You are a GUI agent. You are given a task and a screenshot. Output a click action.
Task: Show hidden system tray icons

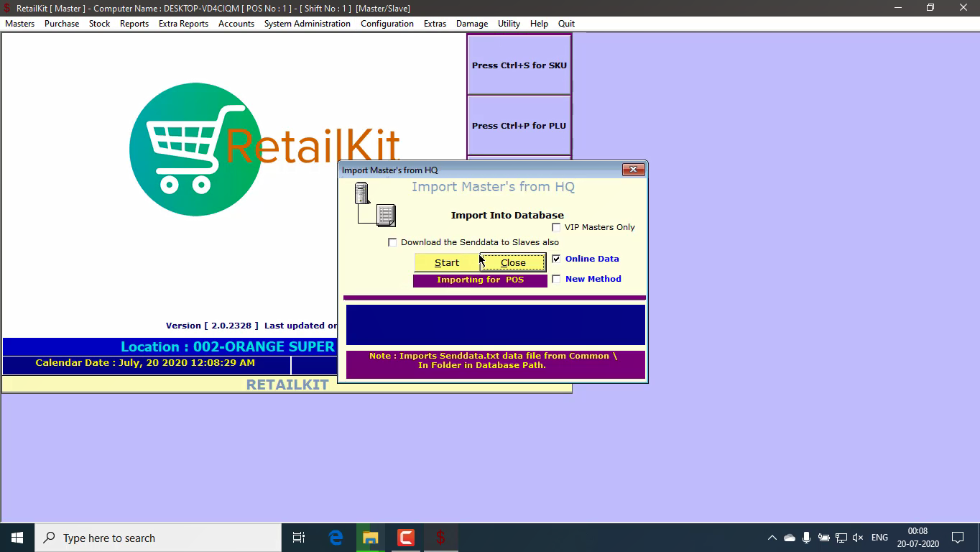(x=772, y=538)
